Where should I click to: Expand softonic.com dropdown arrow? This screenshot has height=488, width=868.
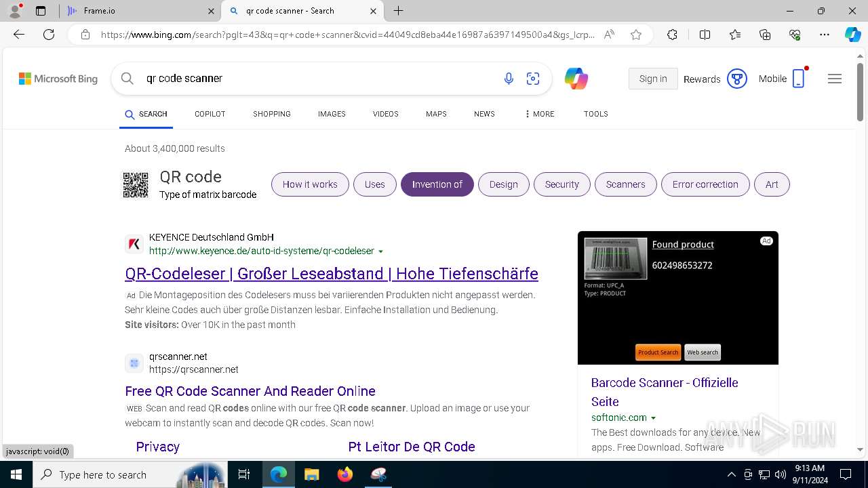[x=654, y=418]
